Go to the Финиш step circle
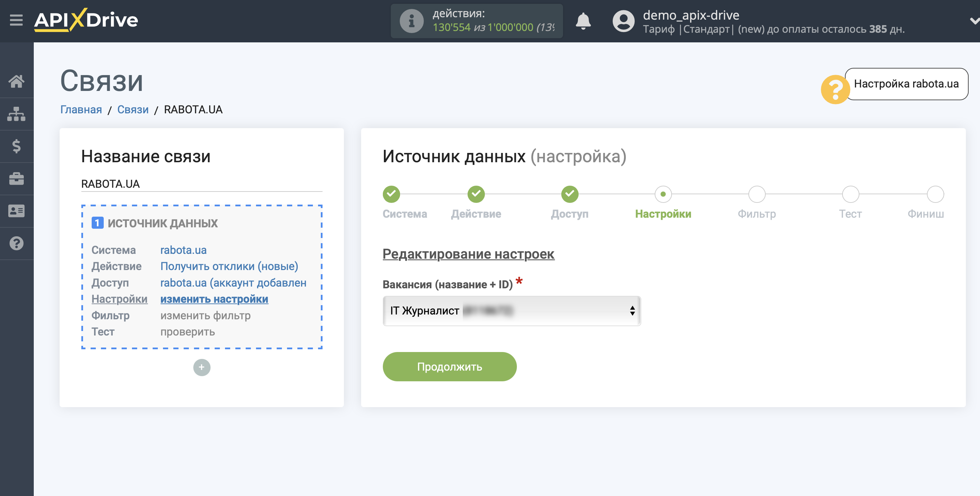Screen dimensions: 980x496 tap(935, 194)
